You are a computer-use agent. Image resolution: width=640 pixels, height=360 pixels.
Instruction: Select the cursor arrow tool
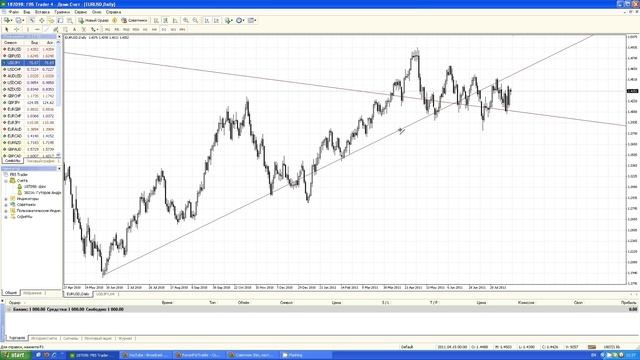point(7,29)
